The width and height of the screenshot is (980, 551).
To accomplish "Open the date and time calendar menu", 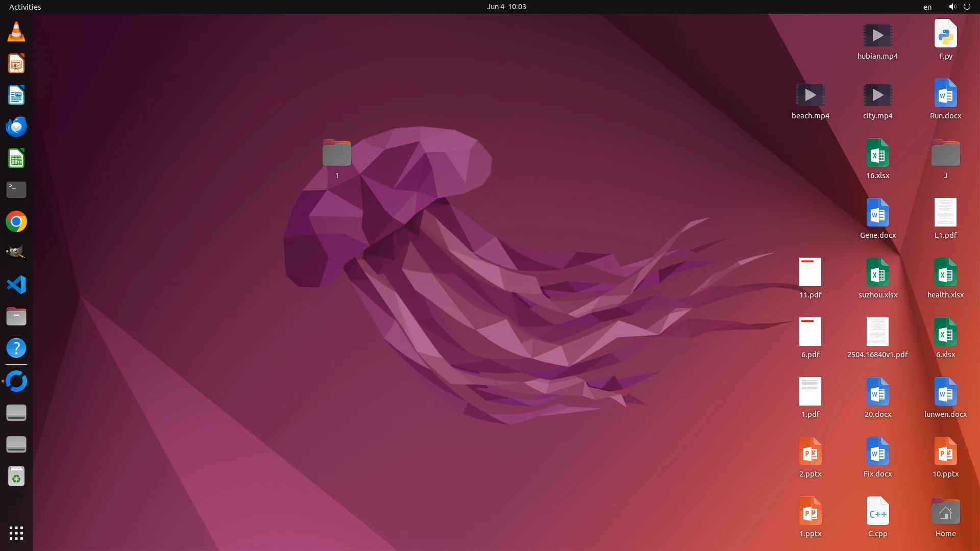I will [x=506, y=7].
